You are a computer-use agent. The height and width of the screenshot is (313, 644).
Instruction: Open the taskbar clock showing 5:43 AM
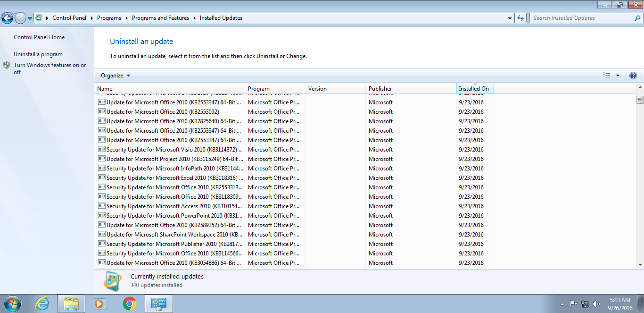[620, 304]
